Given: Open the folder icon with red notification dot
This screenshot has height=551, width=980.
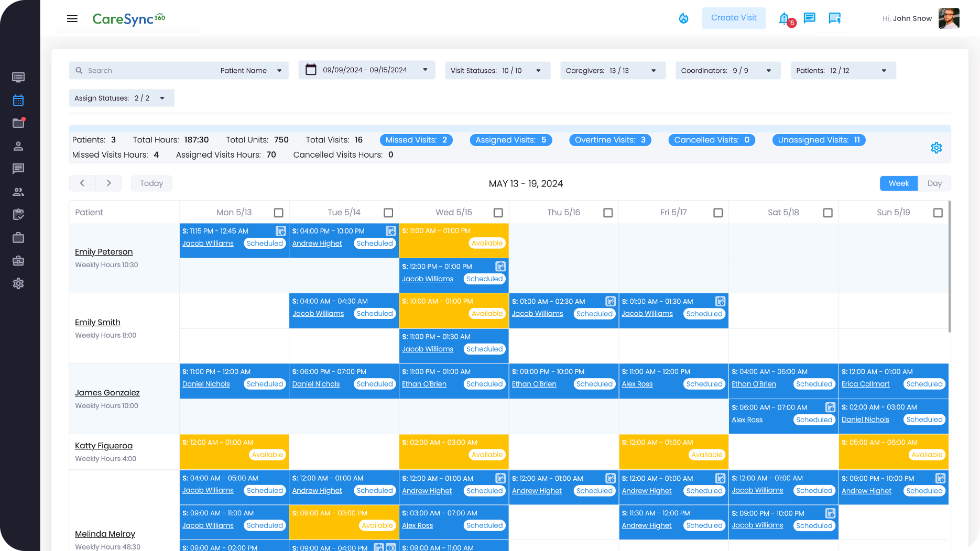Looking at the screenshot, I should pos(18,123).
